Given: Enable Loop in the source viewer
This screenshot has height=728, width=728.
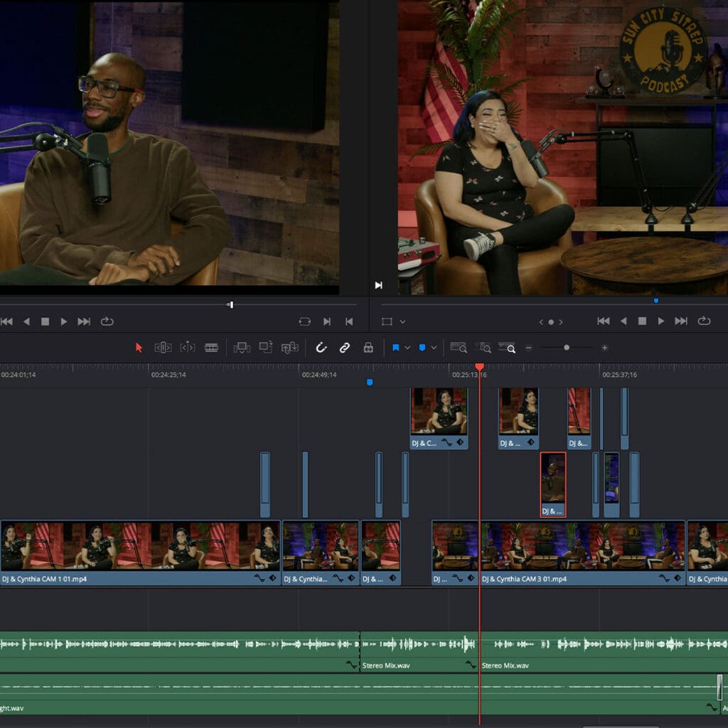Looking at the screenshot, I should (107, 321).
